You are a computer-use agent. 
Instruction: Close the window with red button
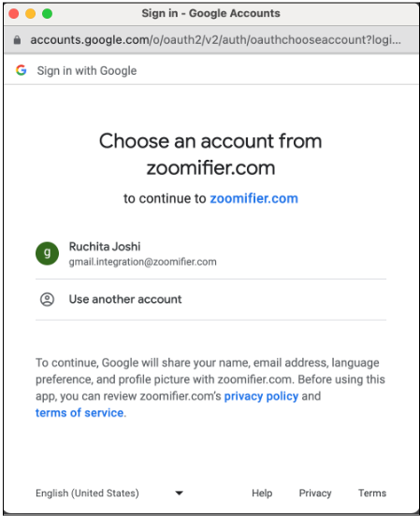14,13
